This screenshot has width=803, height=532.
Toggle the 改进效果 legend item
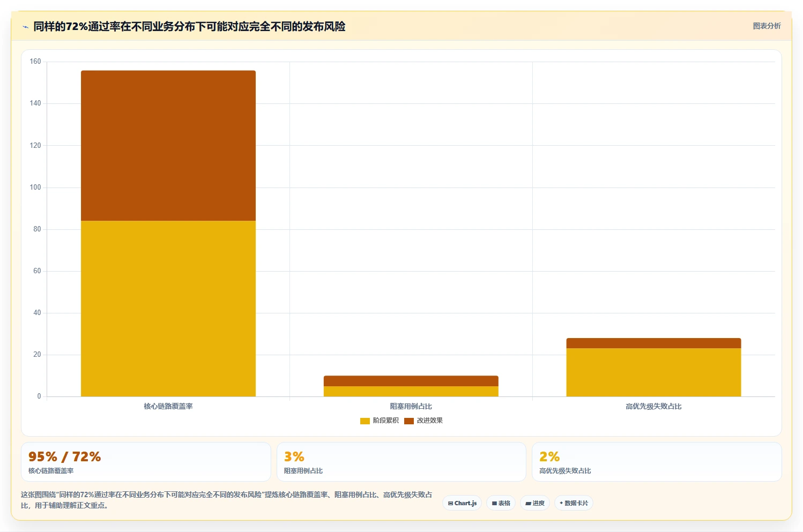(x=423, y=421)
